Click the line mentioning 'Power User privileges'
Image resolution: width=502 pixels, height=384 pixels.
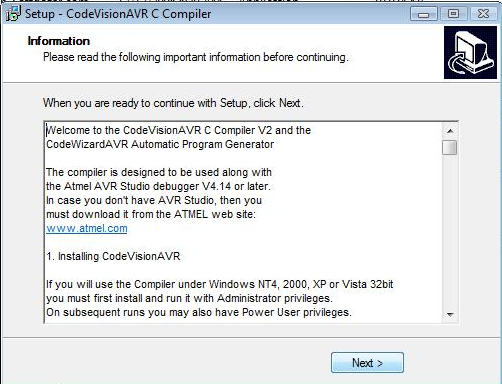199,312
